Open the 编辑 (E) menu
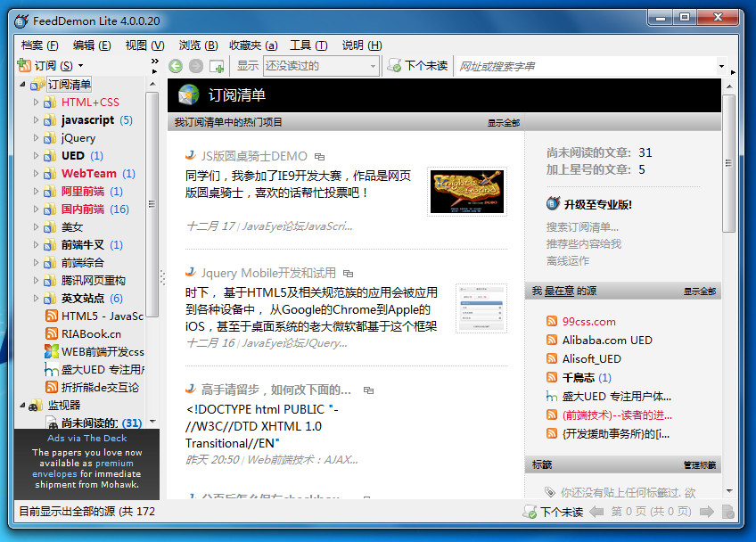The image size is (756, 542). point(92,45)
